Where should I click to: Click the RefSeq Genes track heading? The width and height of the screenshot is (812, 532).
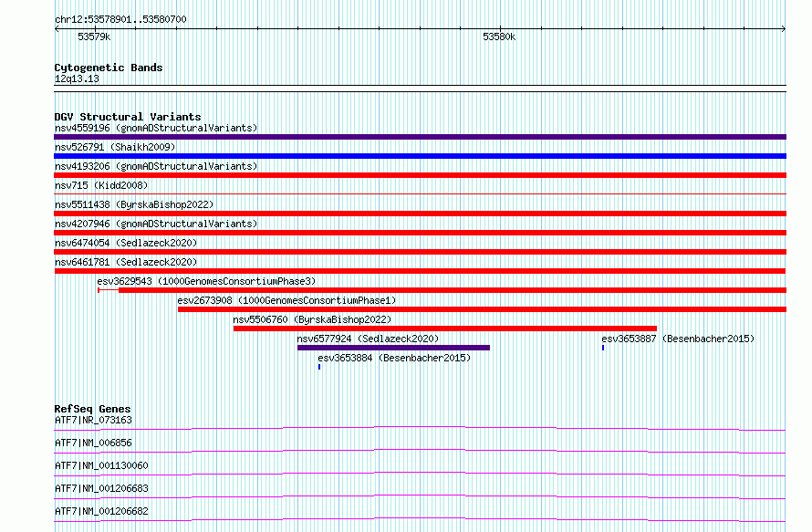click(x=92, y=409)
